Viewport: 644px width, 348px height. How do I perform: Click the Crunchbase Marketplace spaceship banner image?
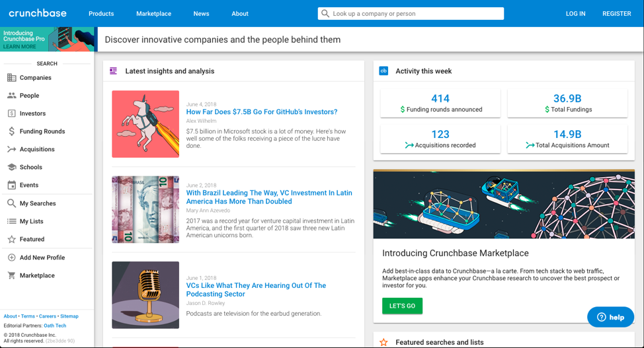pos(504,204)
